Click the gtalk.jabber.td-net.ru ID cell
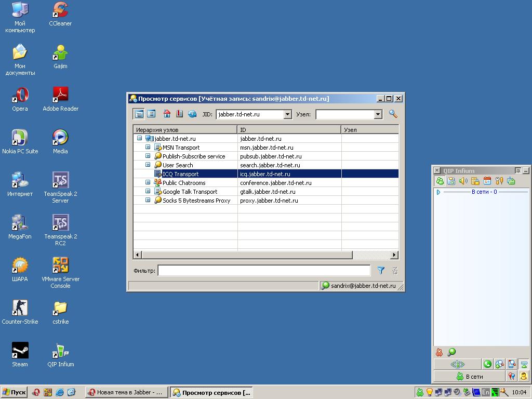This screenshot has height=399, width=532. (268, 192)
